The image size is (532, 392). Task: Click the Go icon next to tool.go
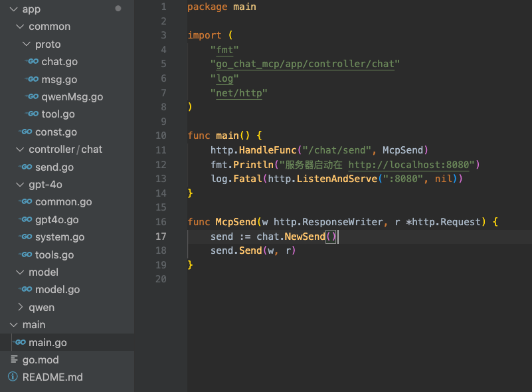(32, 114)
